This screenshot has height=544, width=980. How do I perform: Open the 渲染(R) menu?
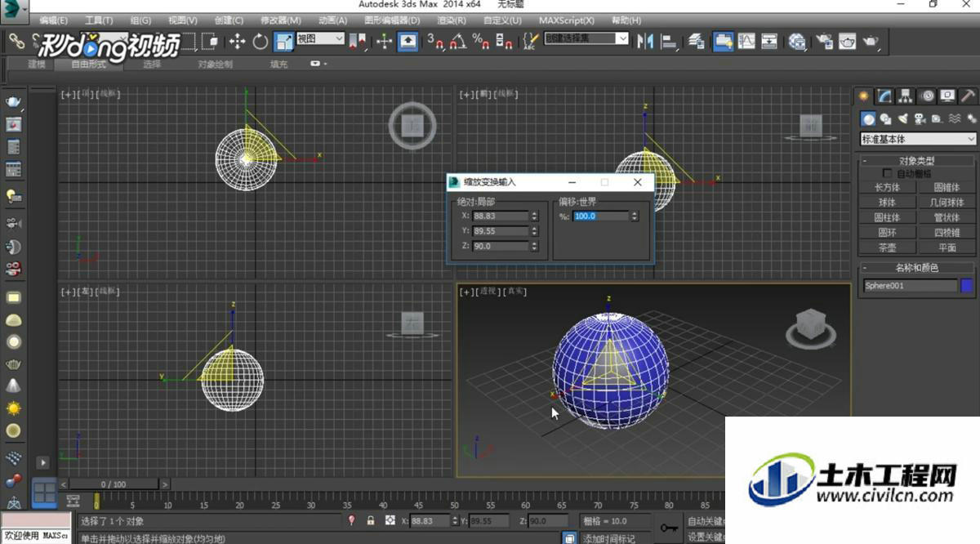(452, 20)
